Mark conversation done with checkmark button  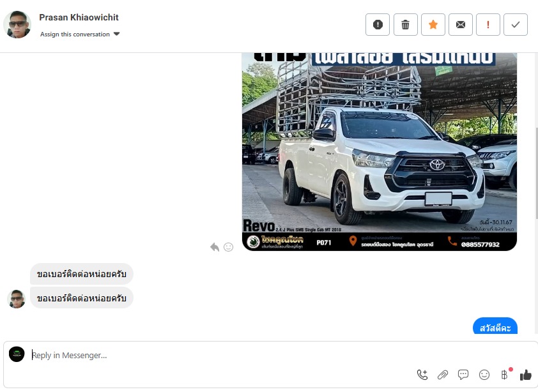pyautogui.click(x=516, y=25)
